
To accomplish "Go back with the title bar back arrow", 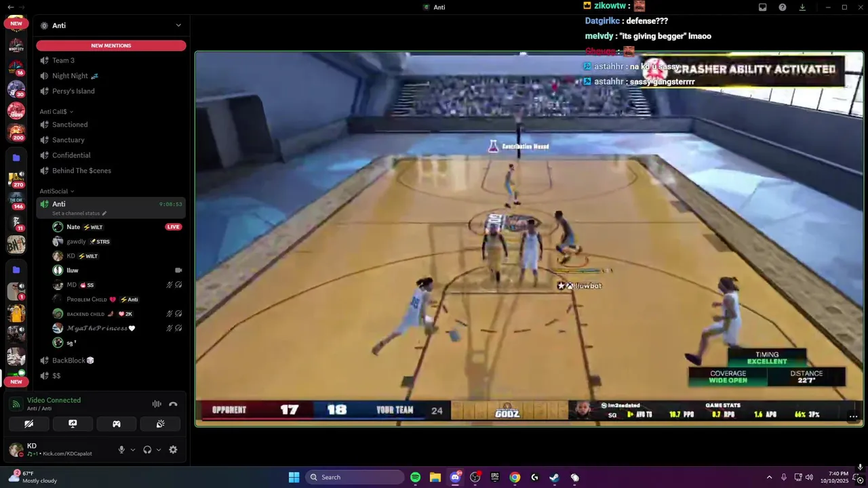I will [x=10, y=7].
